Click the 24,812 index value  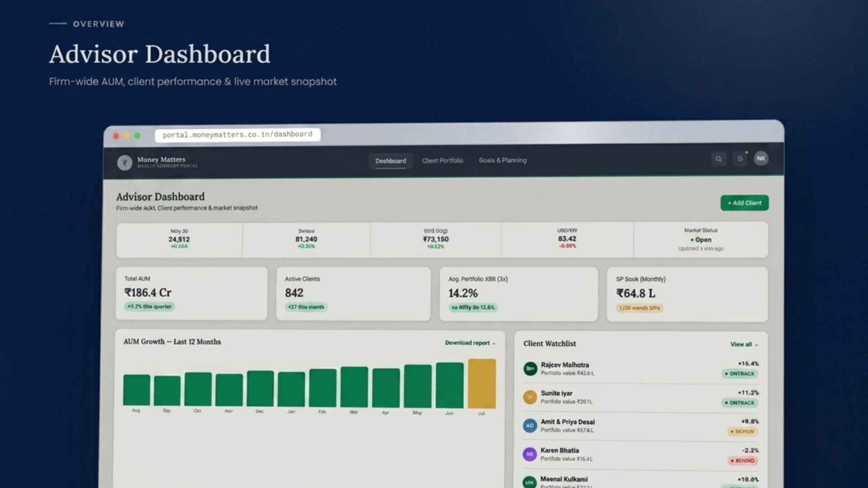point(179,239)
